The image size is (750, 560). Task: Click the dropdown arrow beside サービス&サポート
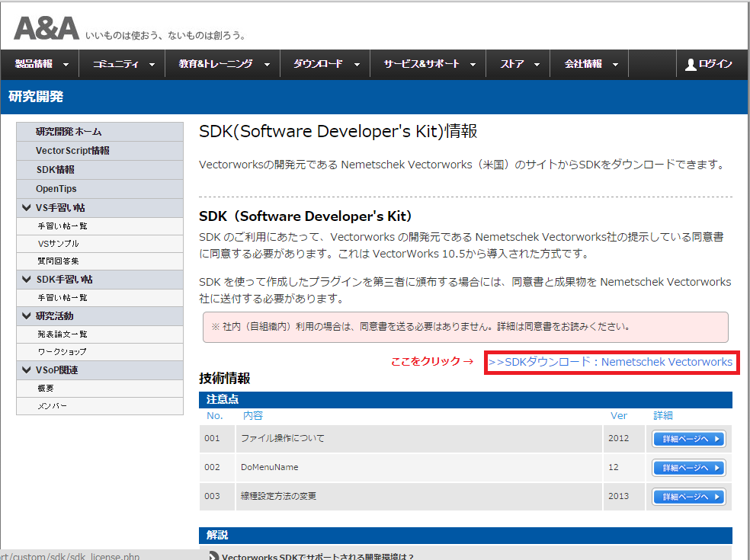point(473,65)
